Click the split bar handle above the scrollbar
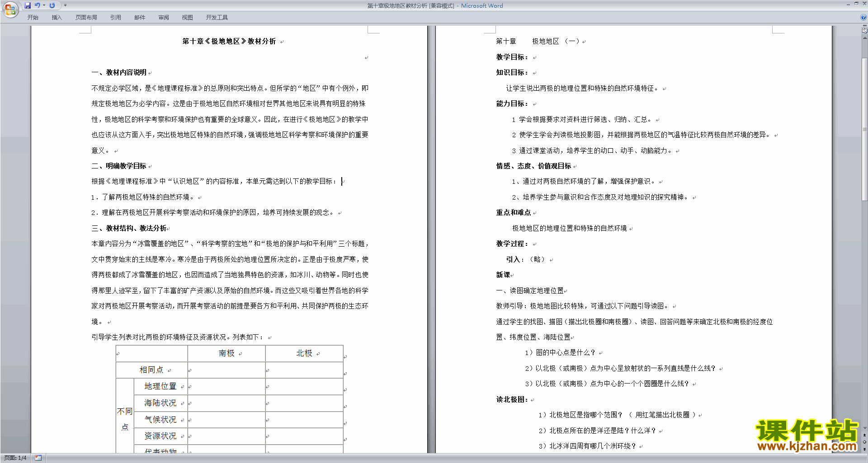Image resolution: width=868 pixels, height=463 pixels. (864, 26)
